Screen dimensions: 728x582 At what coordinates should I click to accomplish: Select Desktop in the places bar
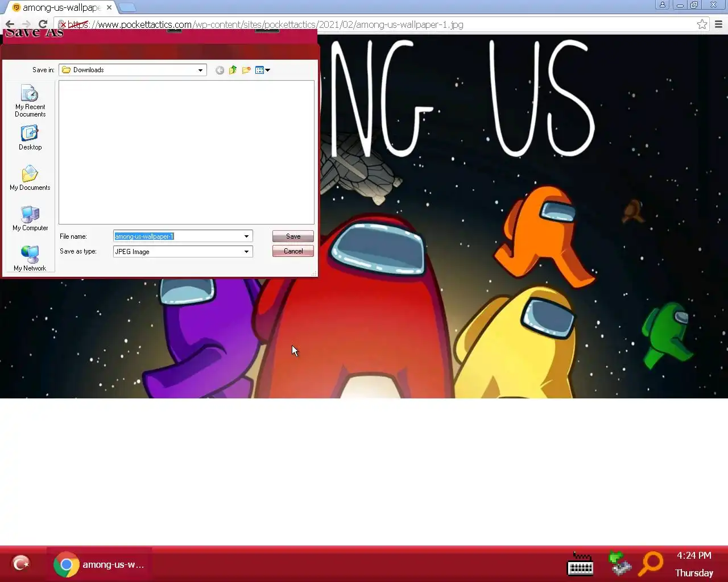tap(30, 138)
